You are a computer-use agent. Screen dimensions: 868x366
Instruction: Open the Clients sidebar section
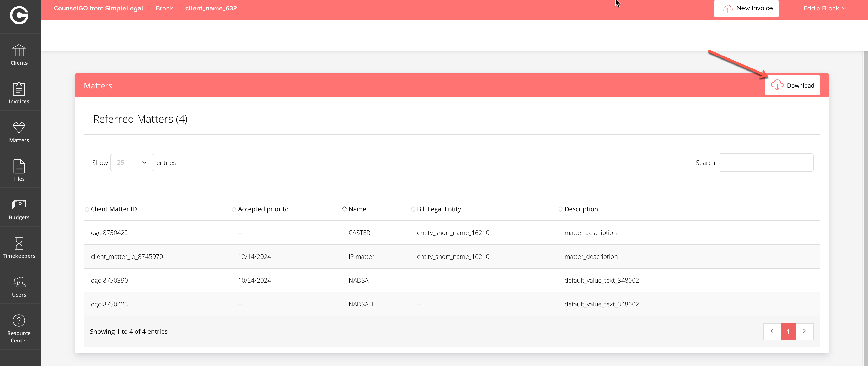pos(19,55)
